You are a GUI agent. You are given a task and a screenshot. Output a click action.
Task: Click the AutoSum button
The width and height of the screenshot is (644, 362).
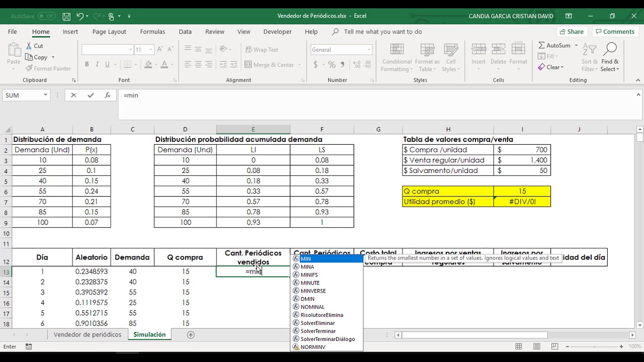point(554,45)
